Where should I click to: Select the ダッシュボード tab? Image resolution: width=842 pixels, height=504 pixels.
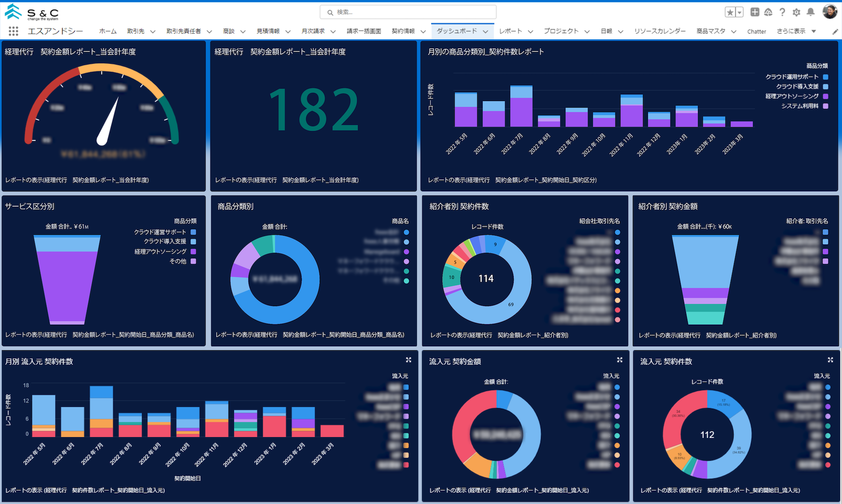coord(456,31)
